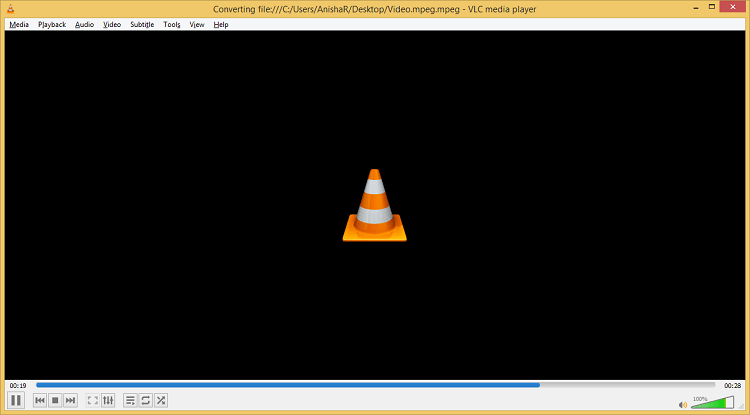Minimize the VLC media player window
750x415 pixels.
click(x=695, y=7)
